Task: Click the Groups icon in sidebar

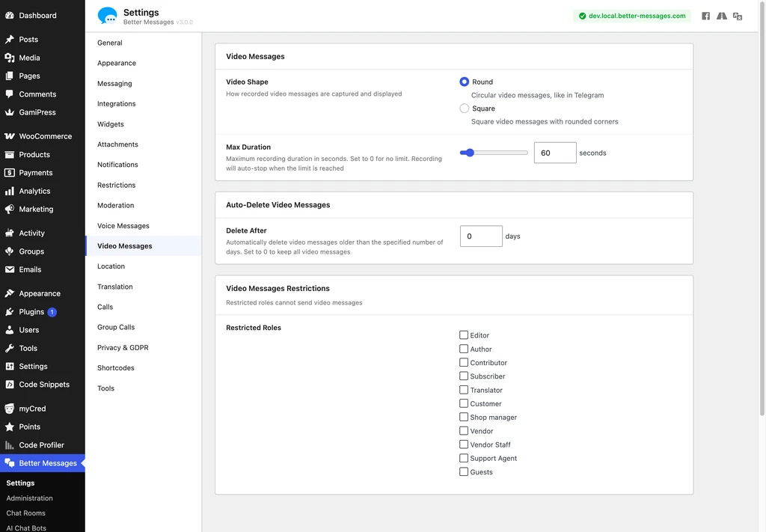Action: pos(9,251)
